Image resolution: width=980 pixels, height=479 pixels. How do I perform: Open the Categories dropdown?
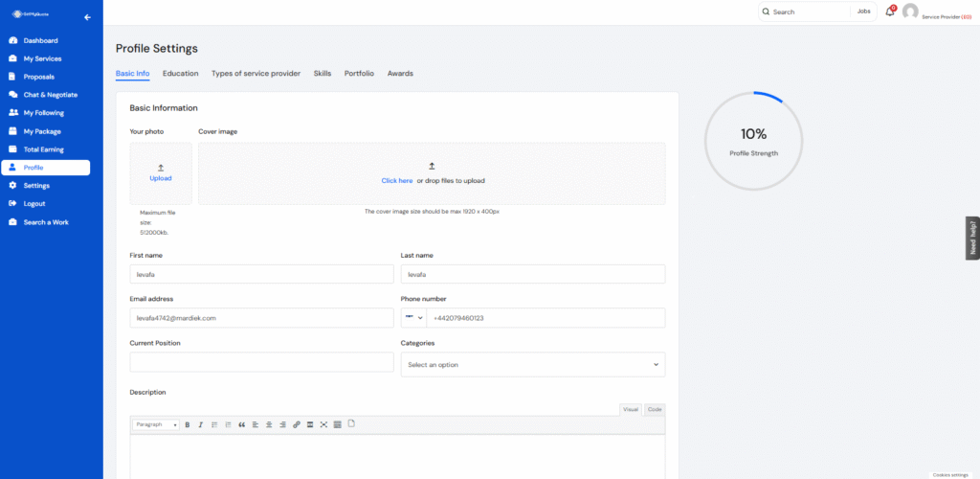(x=532, y=364)
